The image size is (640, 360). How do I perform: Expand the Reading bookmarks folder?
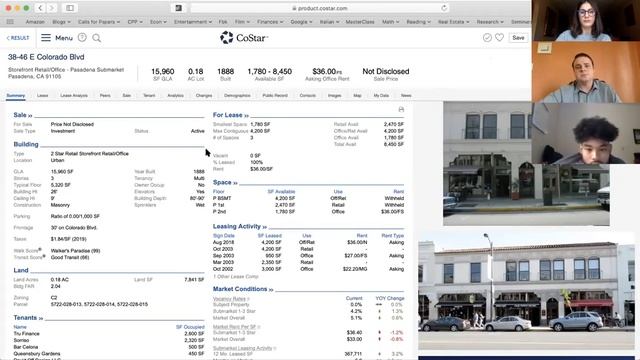418,22
